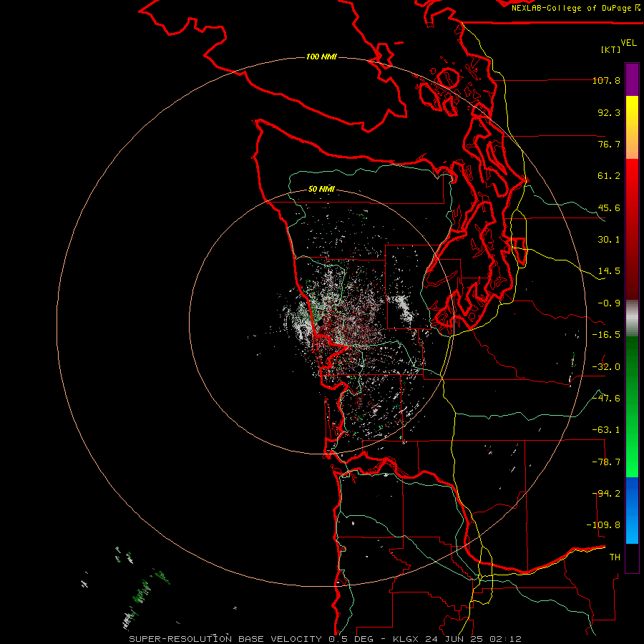Pick the blue segment of the velocity color bar
The image size is (644, 644).
tap(632, 510)
